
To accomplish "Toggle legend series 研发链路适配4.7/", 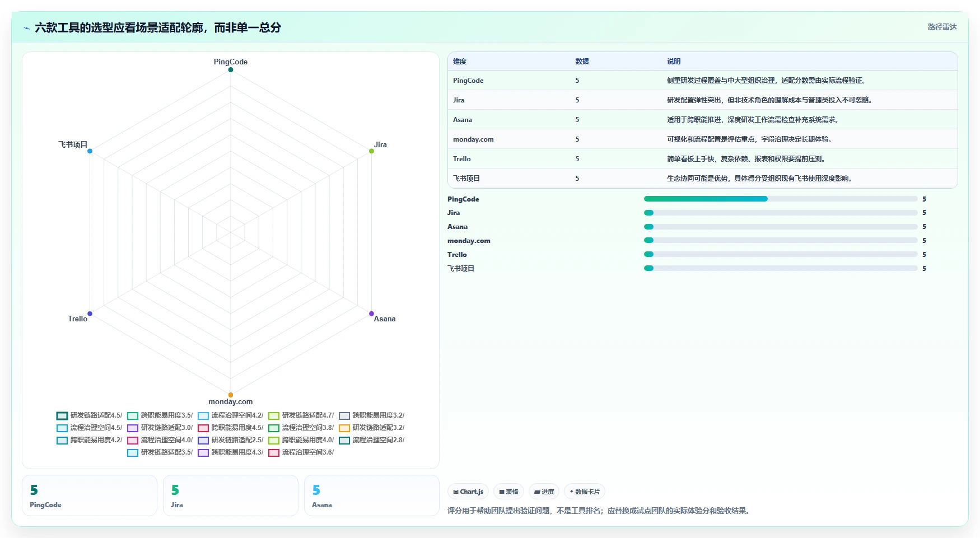I will (x=301, y=415).
